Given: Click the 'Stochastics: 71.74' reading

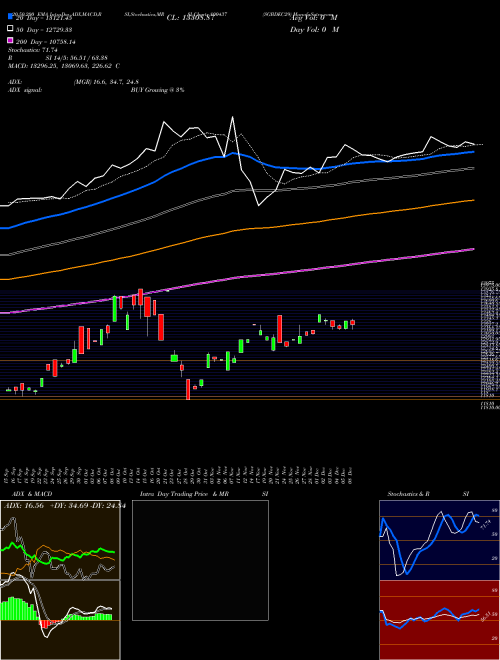Looking at the screenshot, I should pos(33,50).
